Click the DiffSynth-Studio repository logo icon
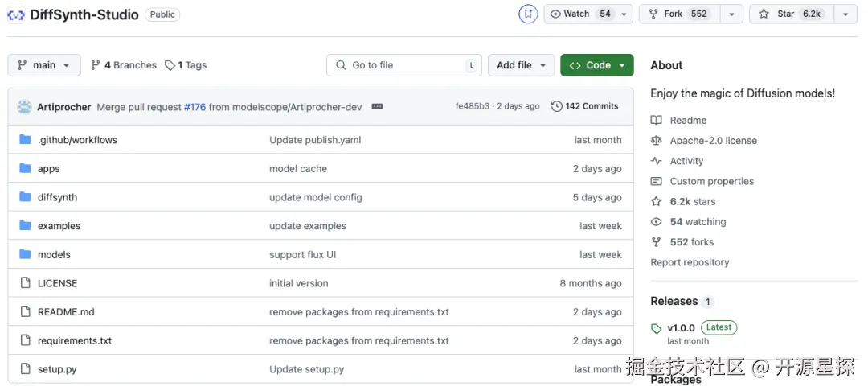868x391 pixels. [x=16, y=14]
